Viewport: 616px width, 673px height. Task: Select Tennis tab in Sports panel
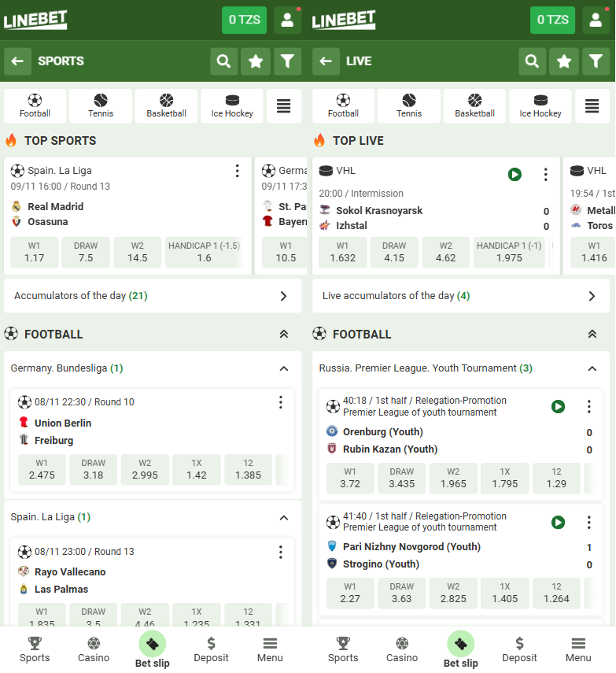click(101, 106)
